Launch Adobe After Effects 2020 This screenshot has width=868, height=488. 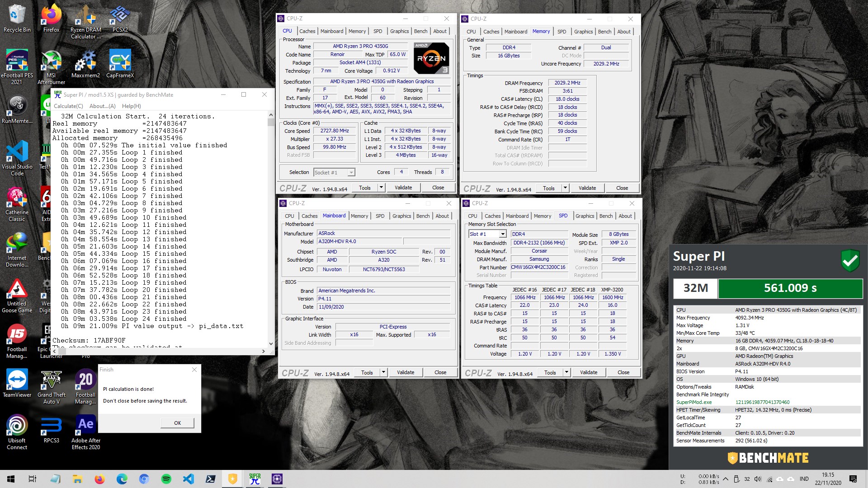pos(86,432)
